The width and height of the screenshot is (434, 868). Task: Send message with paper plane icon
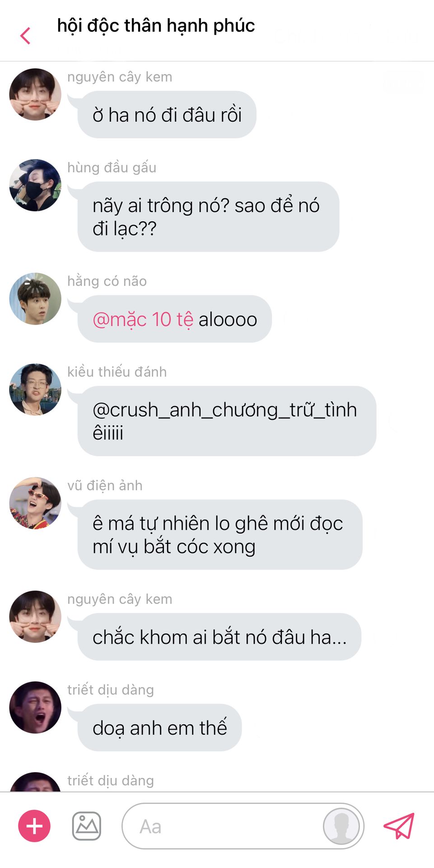tap(399, 826)
